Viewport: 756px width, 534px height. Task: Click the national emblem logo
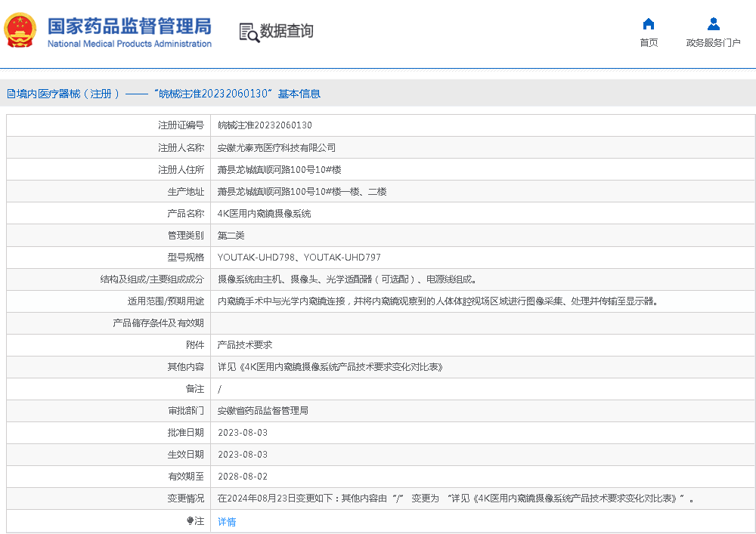point(20,31)
